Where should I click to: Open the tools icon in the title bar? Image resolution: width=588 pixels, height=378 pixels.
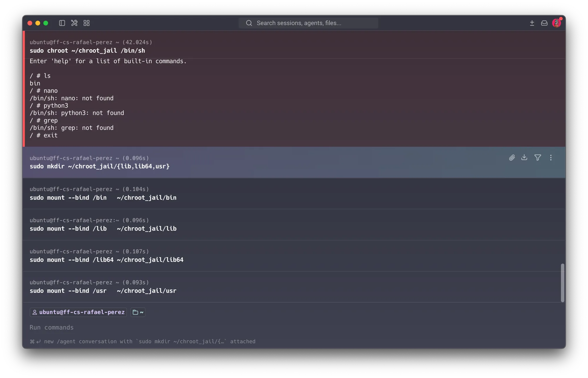pyautogui.click(x=74, y=23)
